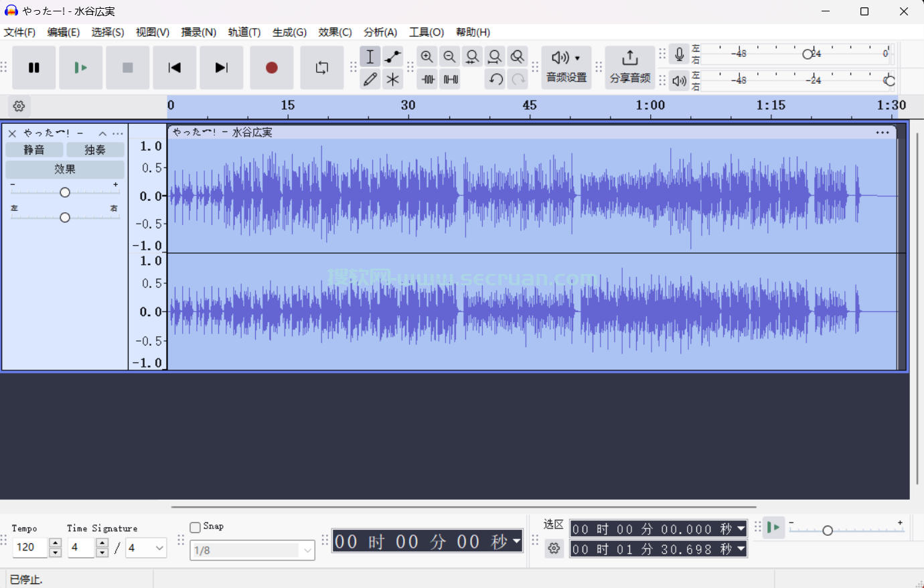Click the Stop button
The width and height of the screenshot is (924, 588).
pyautogui.click(x=128, y=68)
